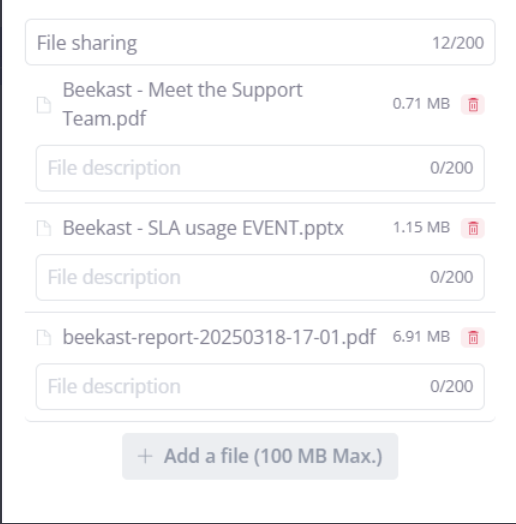Click the 0/200 counter in first description
This screenshot has height=524, width=516.
click(452, 168)
